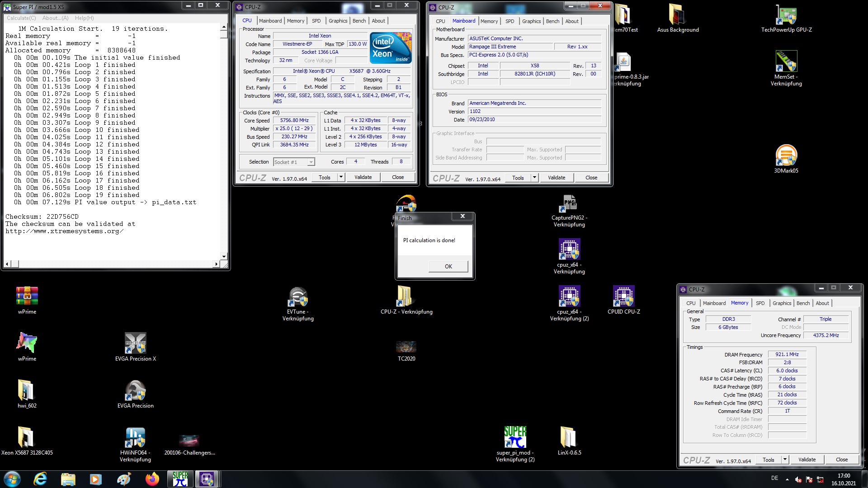Click Checksum: 22D756CD line in Super PI
The width and height of the screenshot is (868, 488).
coord(42,217)
